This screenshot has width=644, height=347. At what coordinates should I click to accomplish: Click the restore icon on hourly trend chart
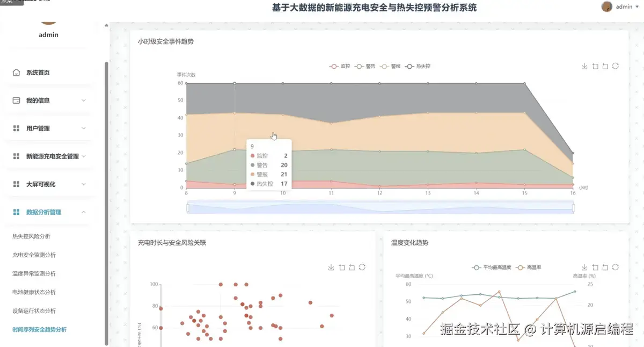616,66
